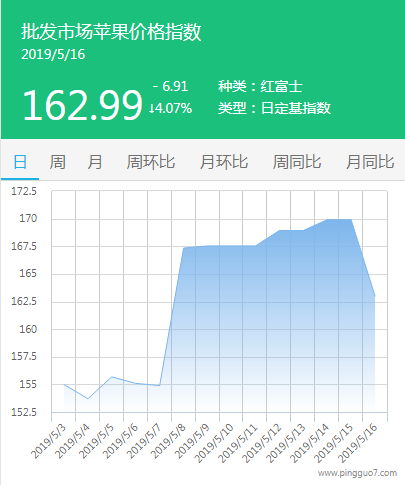Image resolution: width=405 pixels, height=485 pixels.
Task: Click the y-axis label 167.5
Action: (24, 246)
